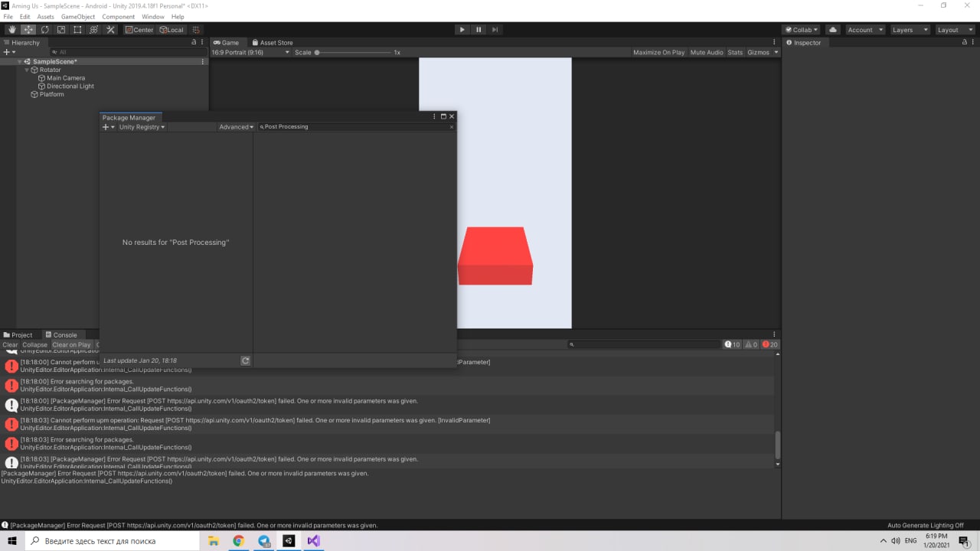The height and width of the screenshot is (551, 980).
Task: Toggle Stats overlay in Game view
Action: tap(735, 52)
